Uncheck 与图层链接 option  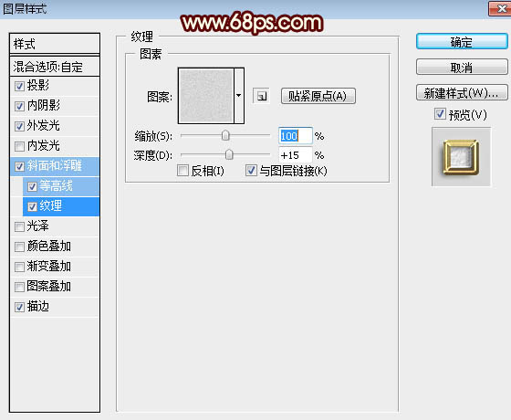251,170
